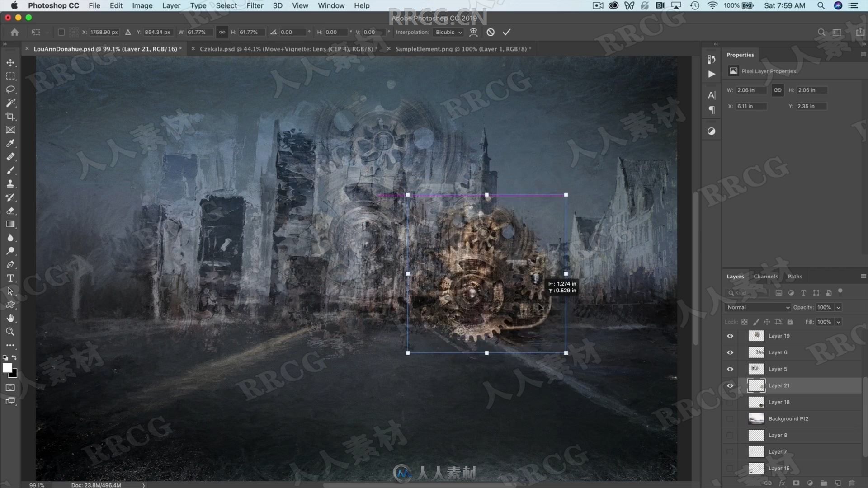Open the layer Kind filter dropdown

(x=747, y=293)
